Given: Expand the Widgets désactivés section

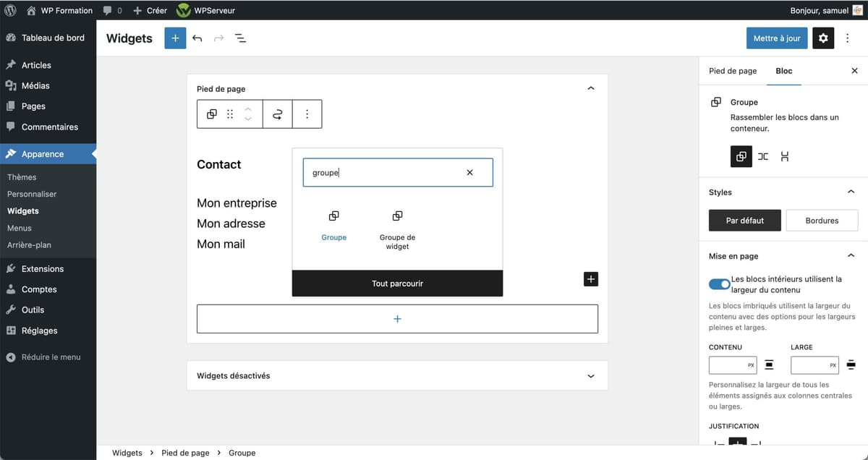Looking at the screenshot, I should tap(590, 375).
